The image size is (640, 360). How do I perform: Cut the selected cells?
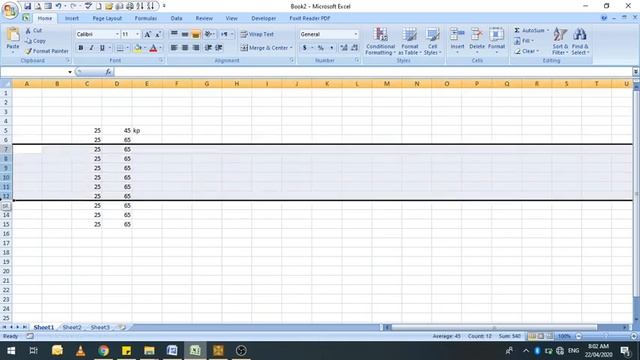pos(34,31)
